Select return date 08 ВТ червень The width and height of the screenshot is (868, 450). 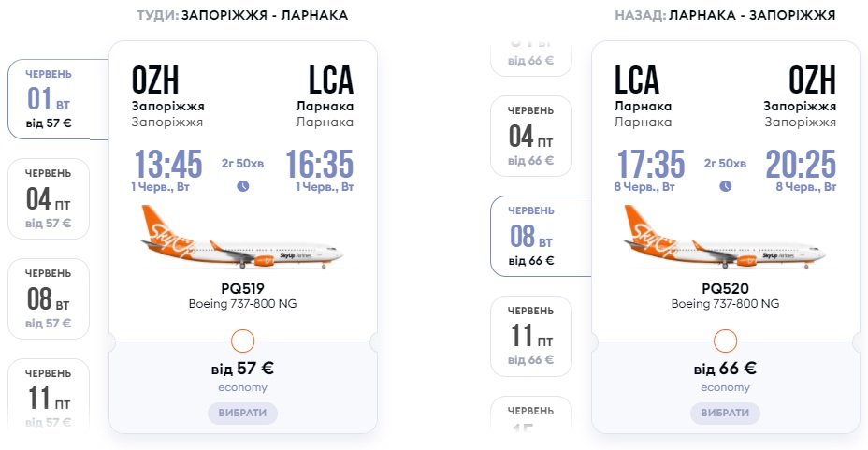pos(531,236)
